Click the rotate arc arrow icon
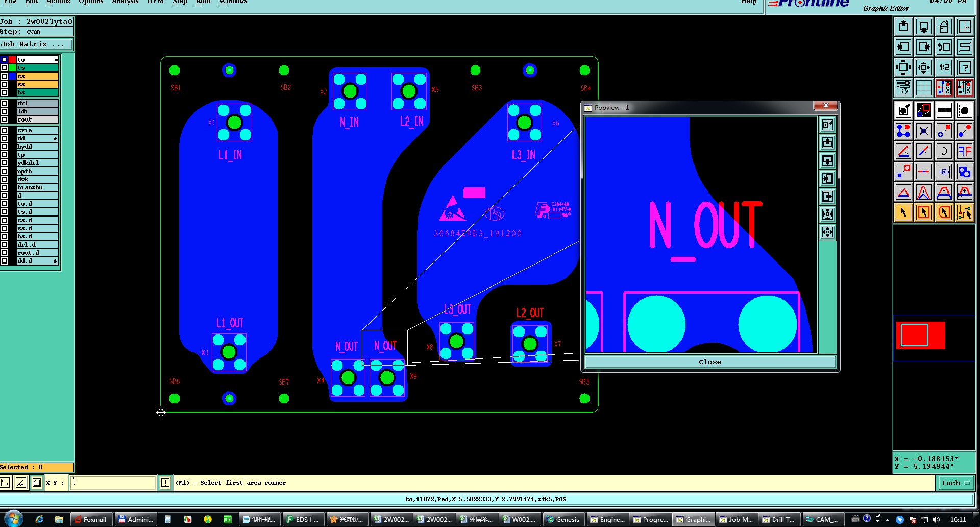 coord(944,151)
